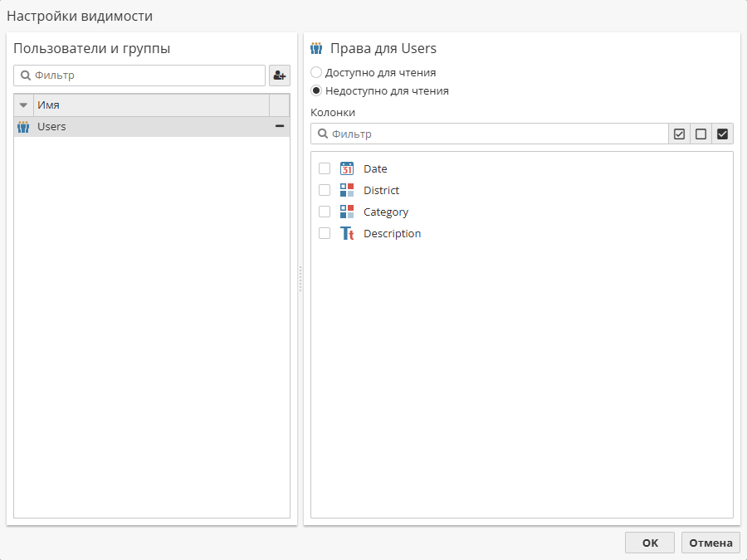The height and width of the screenshot is (560, 747).
Task: Click the splitter handle between the two panels
Action: pos(300,279)
